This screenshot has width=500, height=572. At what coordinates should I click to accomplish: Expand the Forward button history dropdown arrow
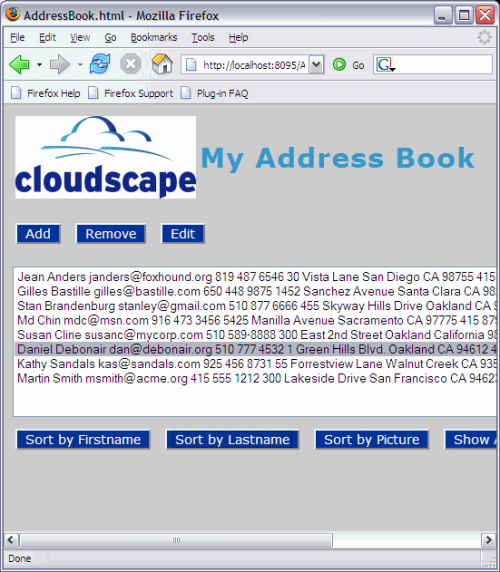coord(80,65)
